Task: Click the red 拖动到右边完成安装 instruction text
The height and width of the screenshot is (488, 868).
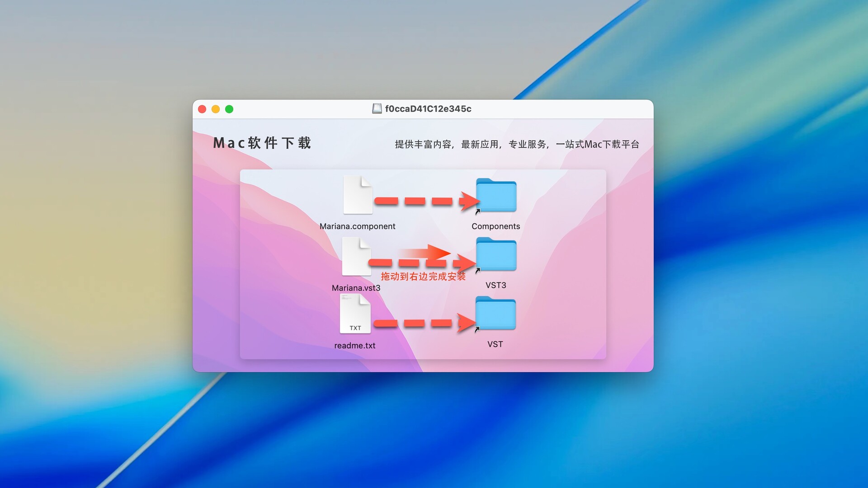Action: pos(423,277)
